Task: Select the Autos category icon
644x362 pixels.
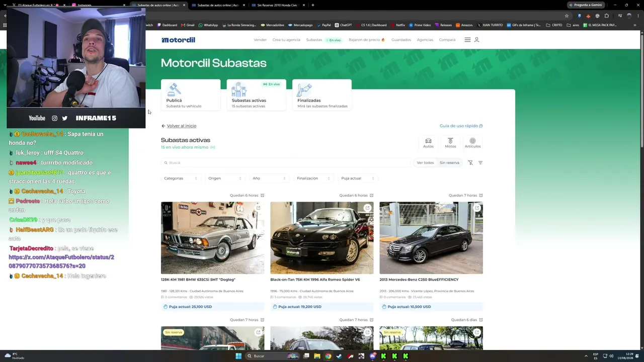Action: click(x=428, y=143)
